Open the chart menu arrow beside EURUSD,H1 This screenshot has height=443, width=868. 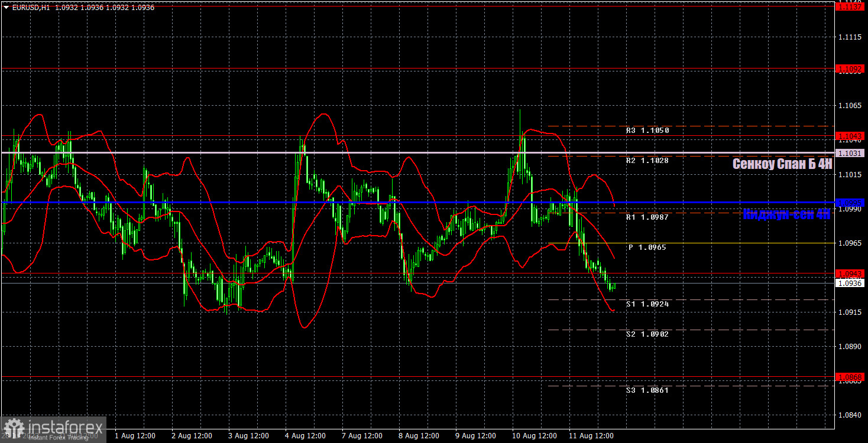pos(6,8)
